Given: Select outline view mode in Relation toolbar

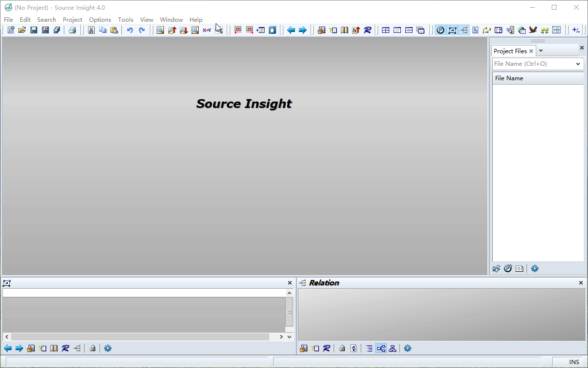Looking at the screenshot, I should point(369,348).
